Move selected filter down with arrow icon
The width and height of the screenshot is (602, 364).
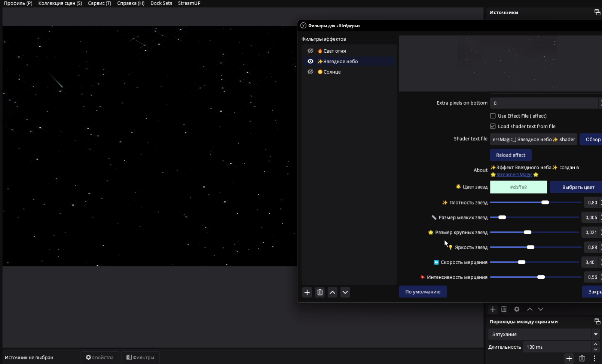coord(345,292)
